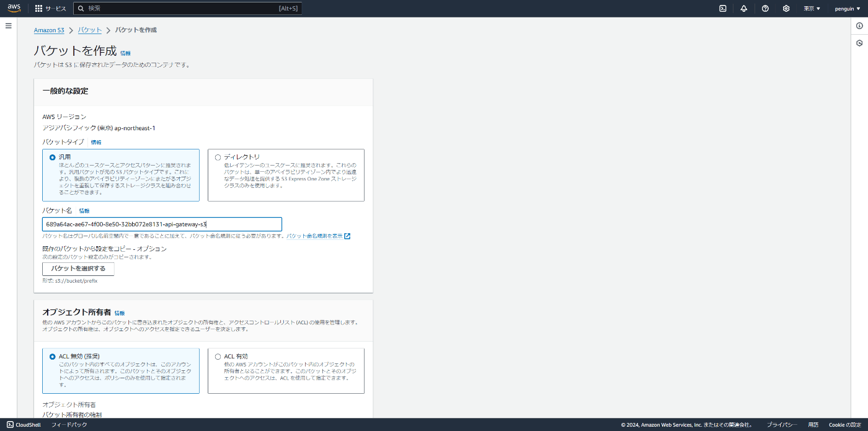Click 形式: s3://bucket/prefix hint text

(x=69, y=281)
